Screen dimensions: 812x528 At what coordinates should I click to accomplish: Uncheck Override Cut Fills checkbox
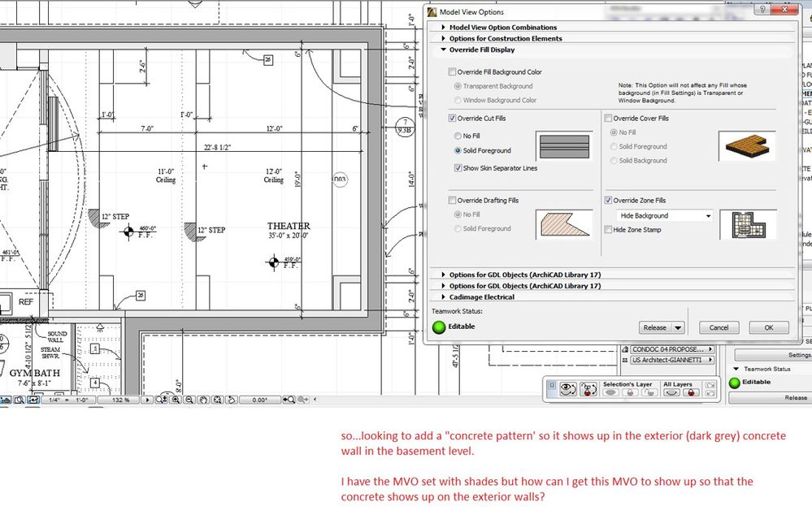[x=452, y=118]
